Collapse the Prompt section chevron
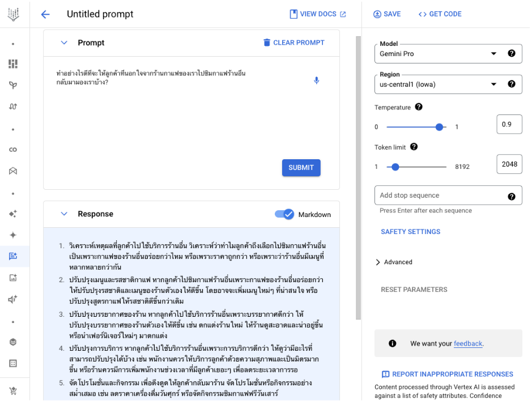 pyautogui.click(x=64, y=42)
